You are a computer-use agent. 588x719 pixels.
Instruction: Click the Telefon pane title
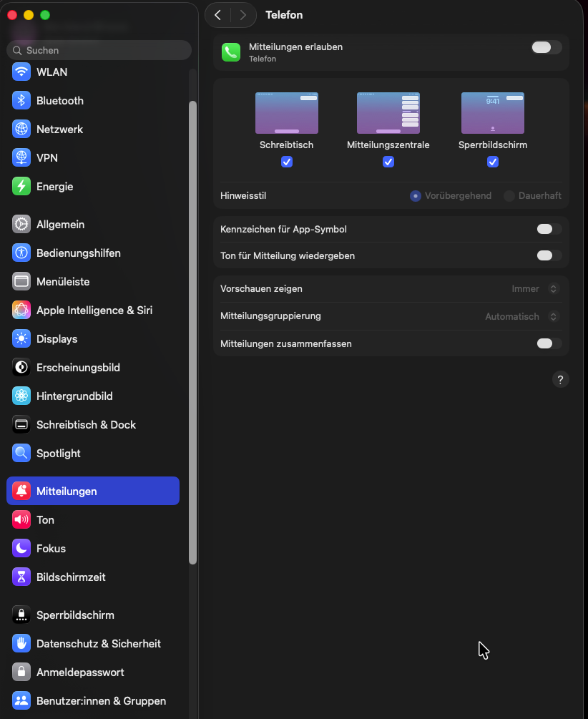(x=284, y=15)
